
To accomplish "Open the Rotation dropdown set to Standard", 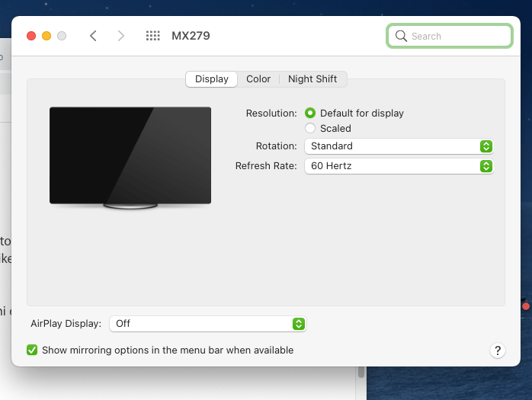I will 399,146.
